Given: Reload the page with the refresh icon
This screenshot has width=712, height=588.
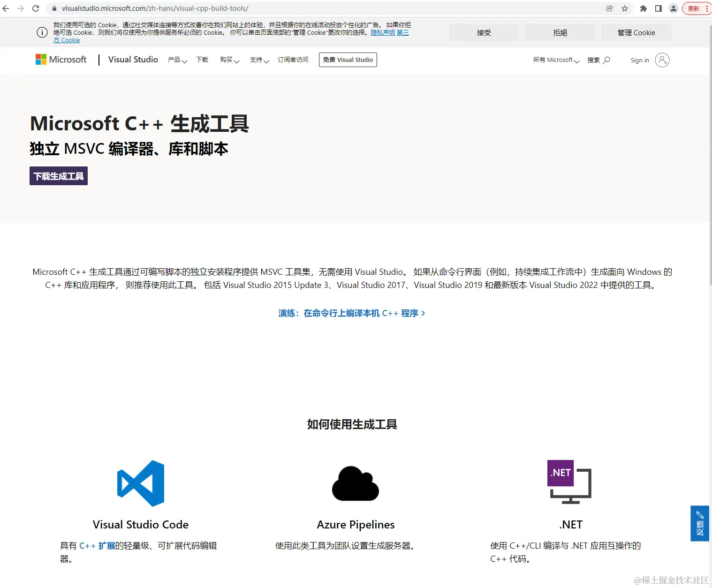Looking at the screenshot, I should 36,8.
